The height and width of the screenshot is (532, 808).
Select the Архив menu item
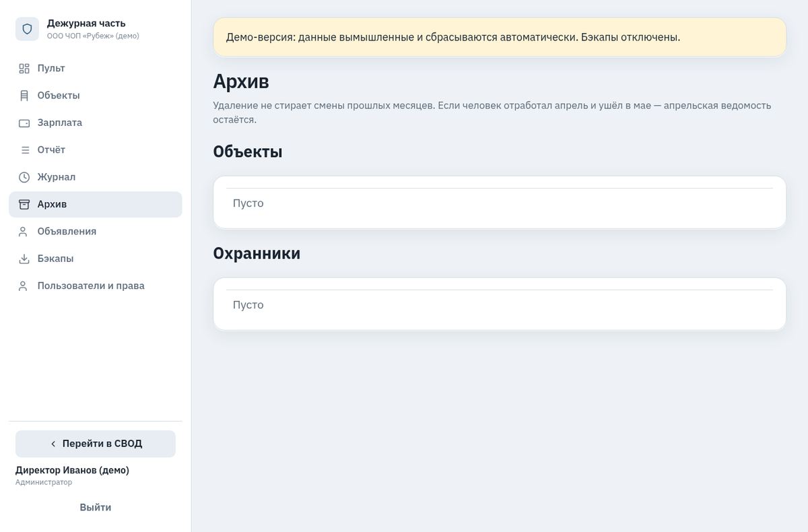pos(96,204)
